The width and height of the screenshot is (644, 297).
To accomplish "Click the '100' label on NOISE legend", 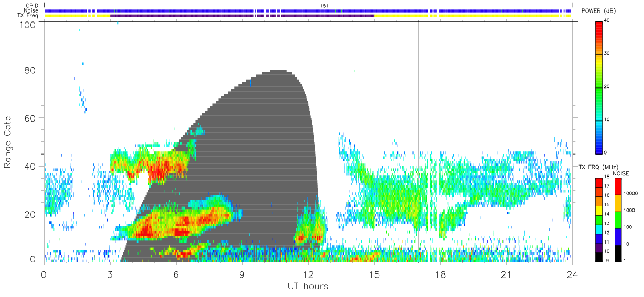I will point(628,227).
